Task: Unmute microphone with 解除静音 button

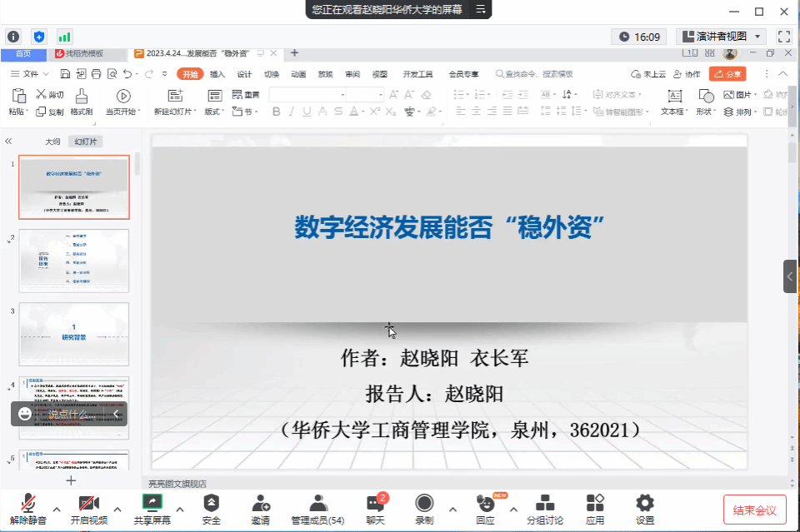Action: coord(28,509)
